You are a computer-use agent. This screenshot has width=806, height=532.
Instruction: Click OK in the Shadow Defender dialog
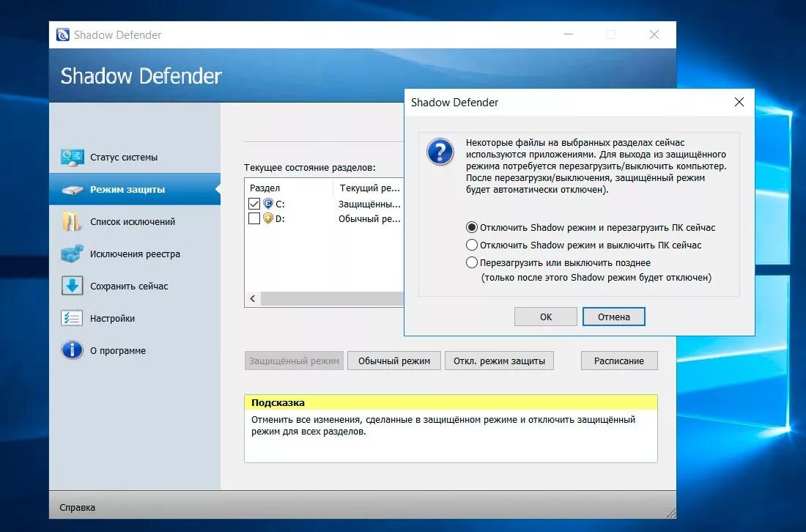click(x=545, y=316)
